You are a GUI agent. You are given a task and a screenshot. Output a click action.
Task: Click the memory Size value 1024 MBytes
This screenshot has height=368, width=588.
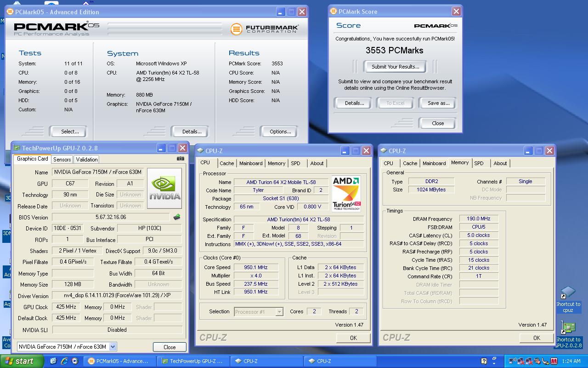pyautogui.click(x=431, y=190)
